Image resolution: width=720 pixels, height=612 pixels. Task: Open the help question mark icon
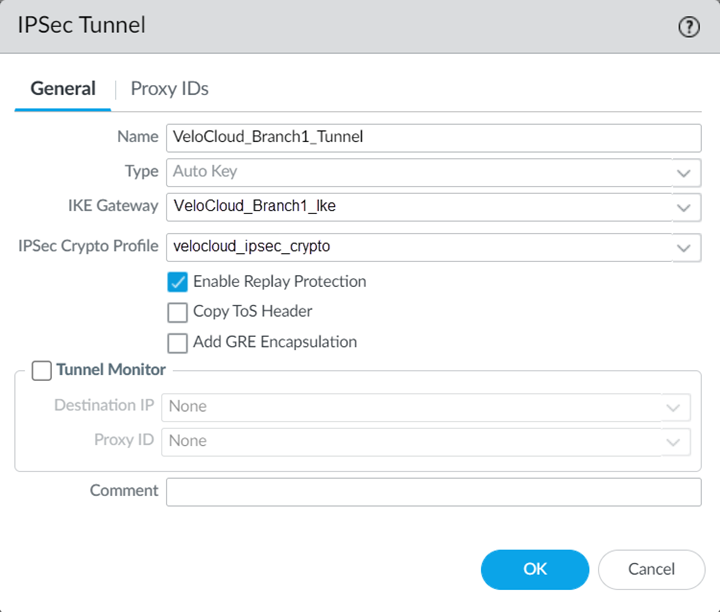tap(689, 27)
